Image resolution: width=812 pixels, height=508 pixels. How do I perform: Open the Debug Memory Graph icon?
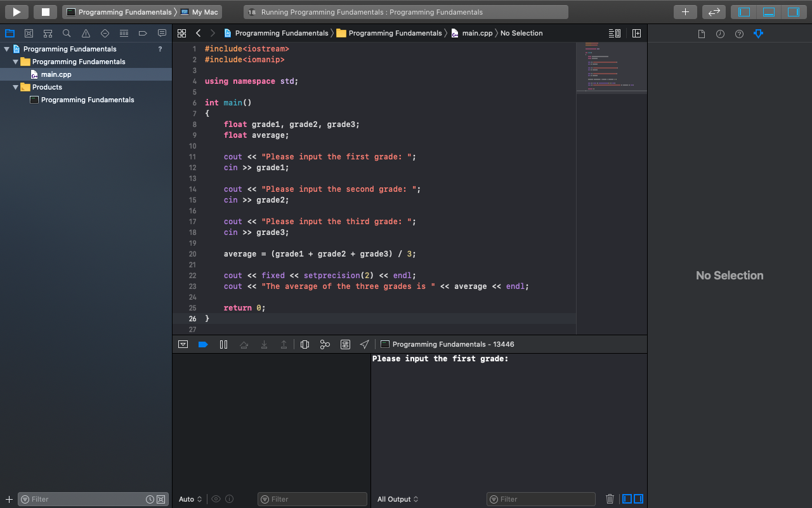325,344
